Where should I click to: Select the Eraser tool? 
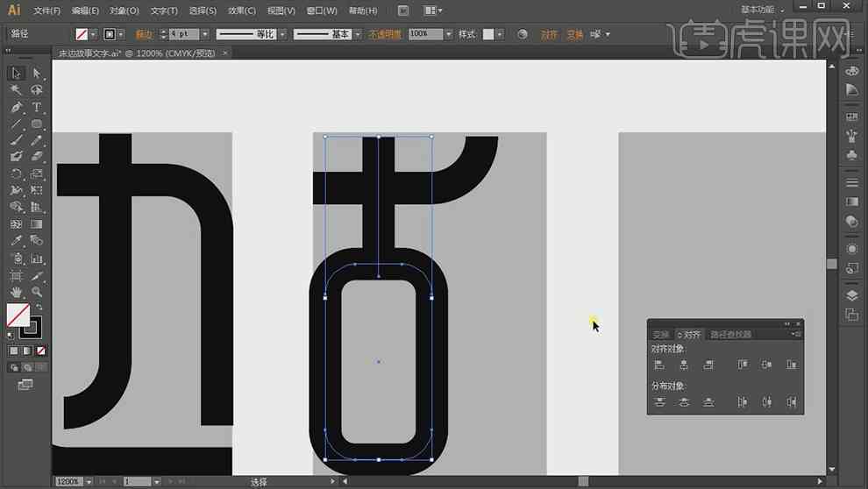tap(37, 157)
